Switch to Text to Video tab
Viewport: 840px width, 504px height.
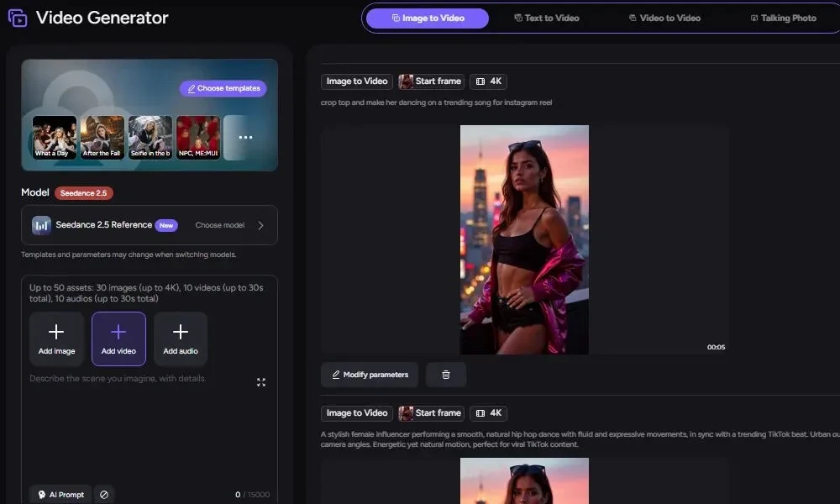(x=547, y=18)
